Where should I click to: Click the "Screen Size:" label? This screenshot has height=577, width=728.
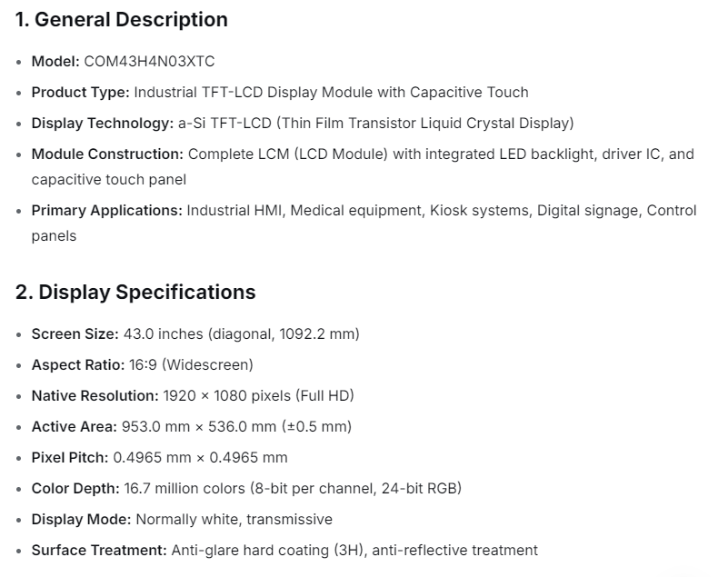(x=75, y=333)
